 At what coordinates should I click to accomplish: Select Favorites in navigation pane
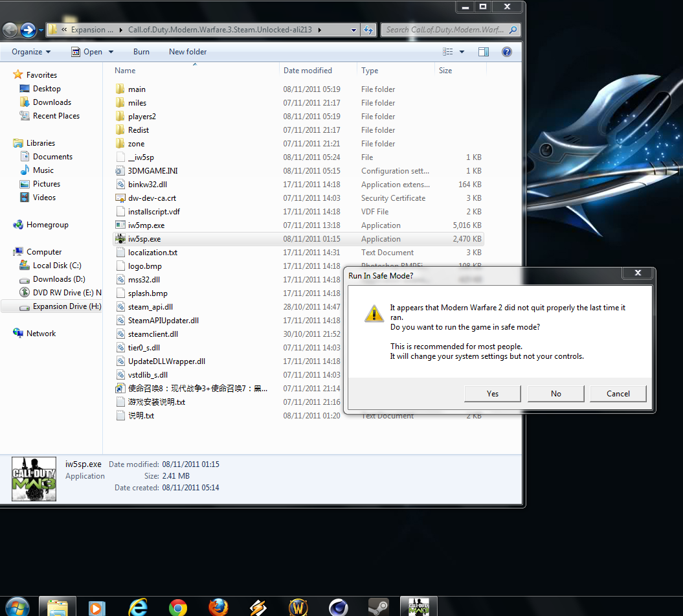coord(35,75)
